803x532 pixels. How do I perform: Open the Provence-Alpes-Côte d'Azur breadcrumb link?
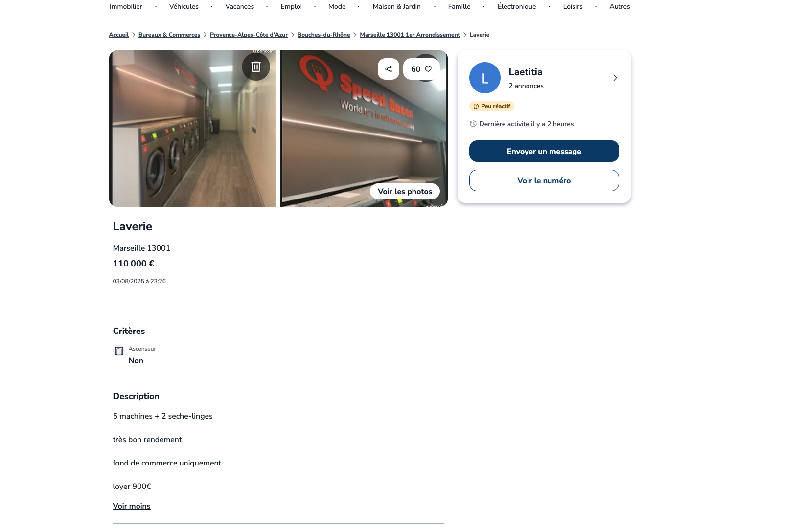pos(249,35)
